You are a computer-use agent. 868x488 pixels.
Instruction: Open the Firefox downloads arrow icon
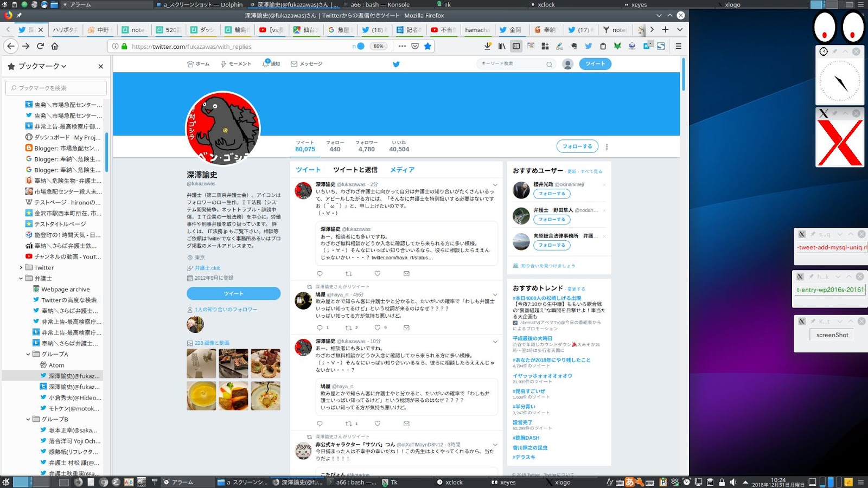487,46
